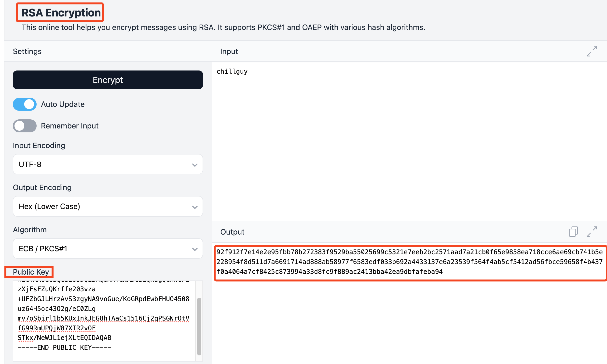Click the Input panel fullscreen expand icon

[591, 51]
